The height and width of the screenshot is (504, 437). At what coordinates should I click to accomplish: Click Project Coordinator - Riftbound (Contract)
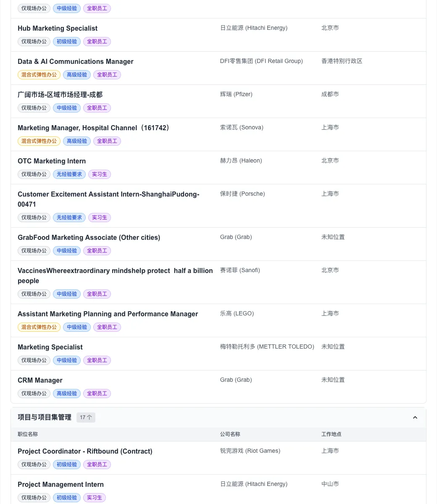pos(85,451)
